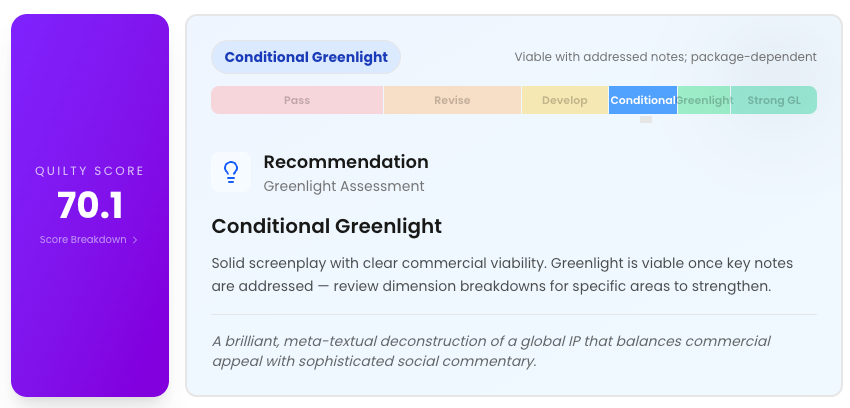Click the 70.1 Quilty Score number
850x408 pixels.
(90, 206)
